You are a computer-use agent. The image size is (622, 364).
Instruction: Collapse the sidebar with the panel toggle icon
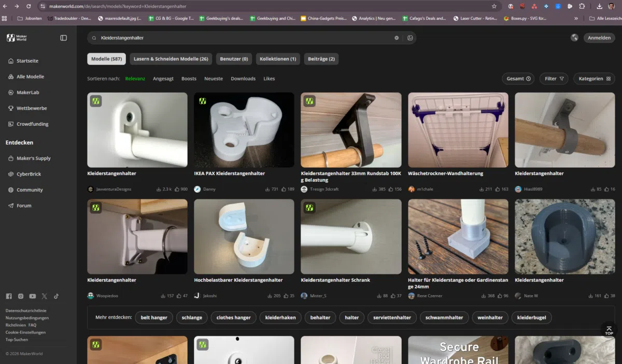pyautogui.click(x=63, y=38)
